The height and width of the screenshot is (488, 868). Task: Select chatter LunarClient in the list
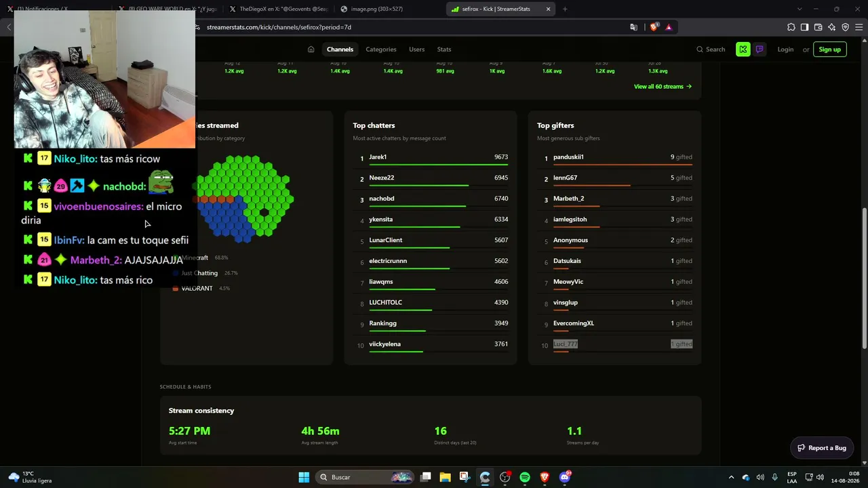tap(385, 240)
